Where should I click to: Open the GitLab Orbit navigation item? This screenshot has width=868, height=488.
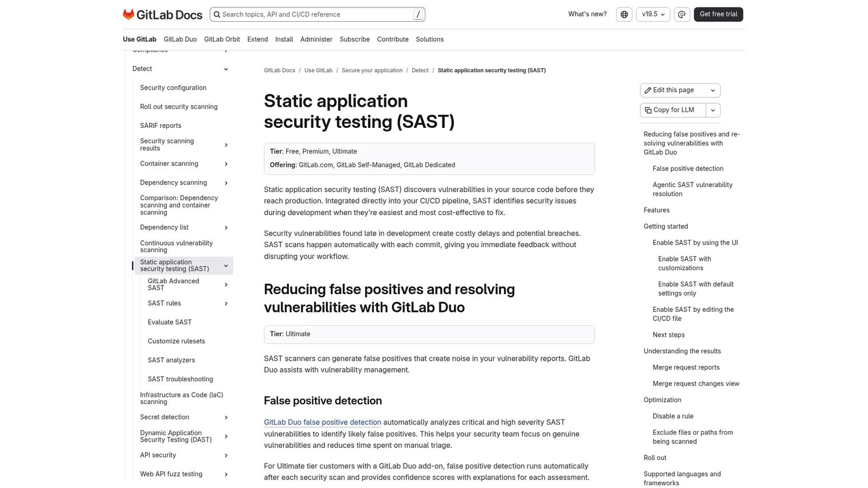pyautogui.click(x=222, y=40)
